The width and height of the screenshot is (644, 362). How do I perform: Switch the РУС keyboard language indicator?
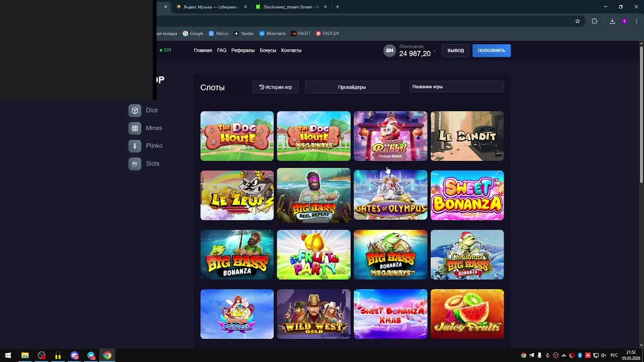[614, 355]
